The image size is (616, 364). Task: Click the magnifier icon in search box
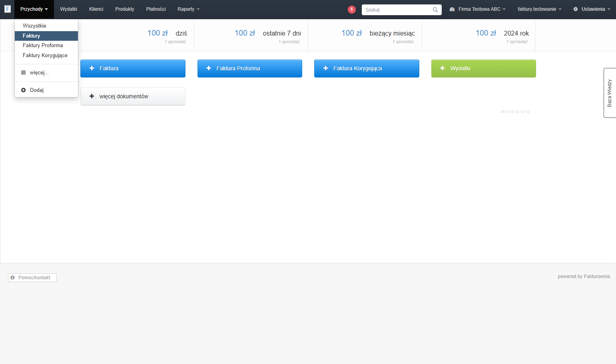point(435,10)
